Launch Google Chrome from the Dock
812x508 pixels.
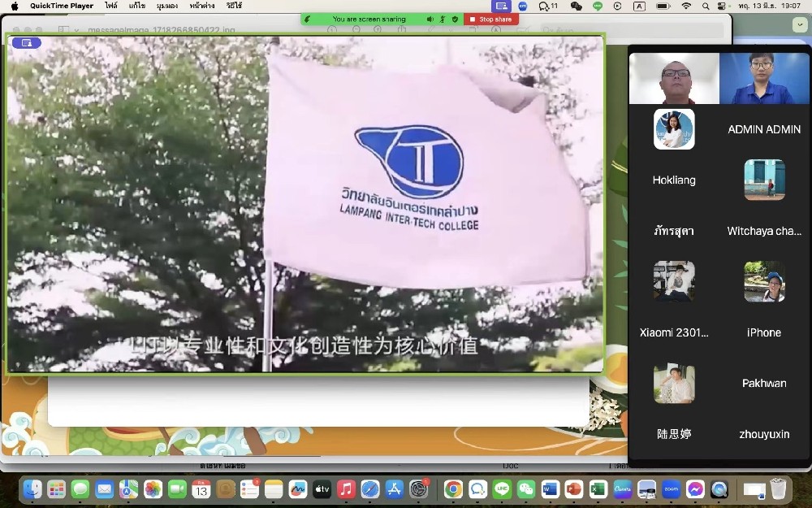(453, 488)
